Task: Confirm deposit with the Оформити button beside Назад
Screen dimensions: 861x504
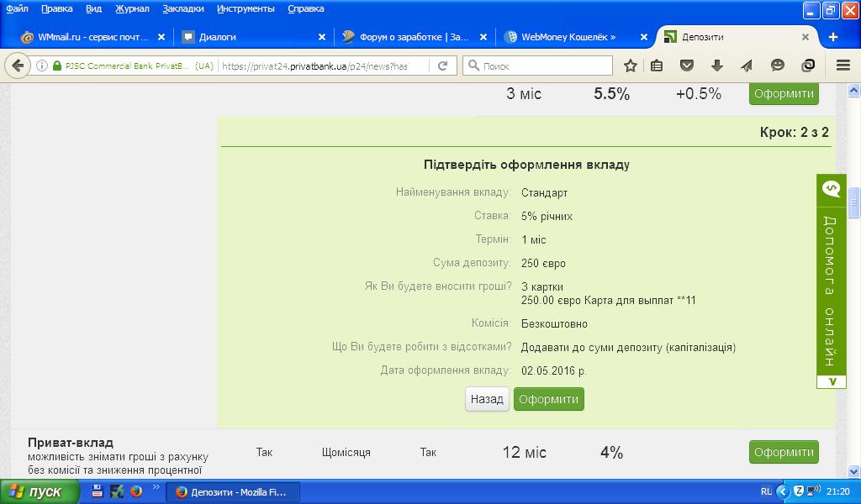Action: [548, 399]
